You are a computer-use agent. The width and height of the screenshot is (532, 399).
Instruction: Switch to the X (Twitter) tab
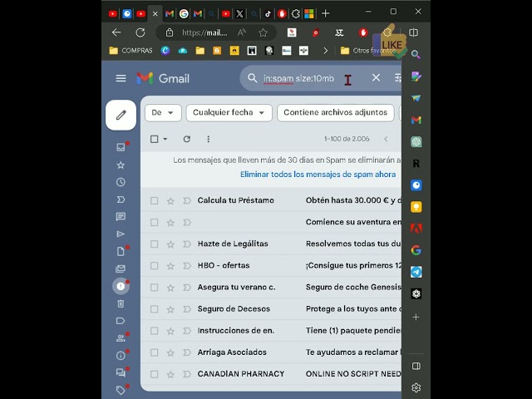(239, 13)
